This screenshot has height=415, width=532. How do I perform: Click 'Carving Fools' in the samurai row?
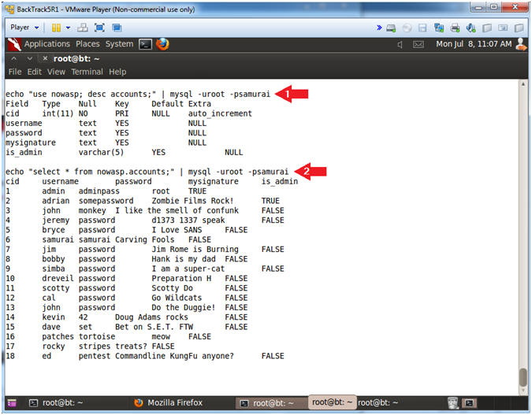click(x=144, y=239)
